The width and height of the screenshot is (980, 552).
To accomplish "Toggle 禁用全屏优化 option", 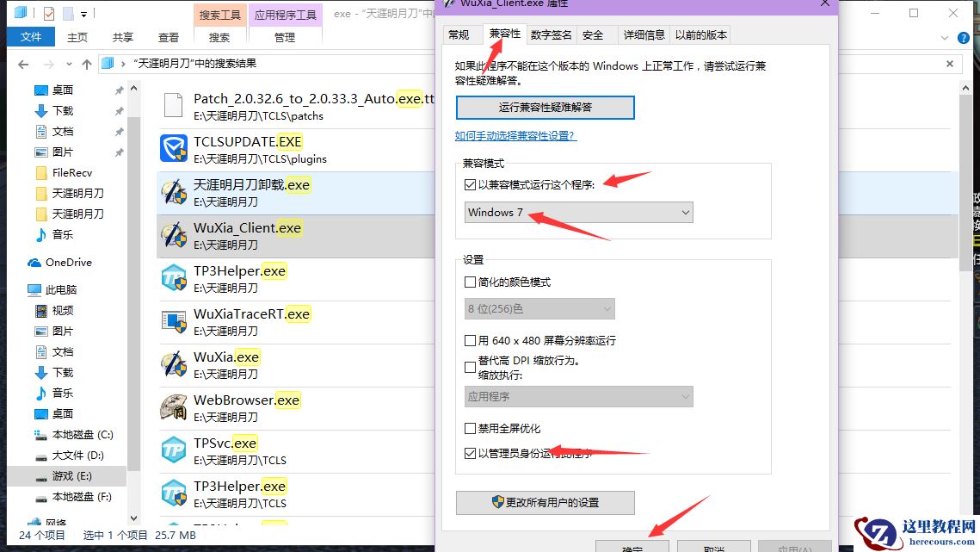I will point(470,428).
